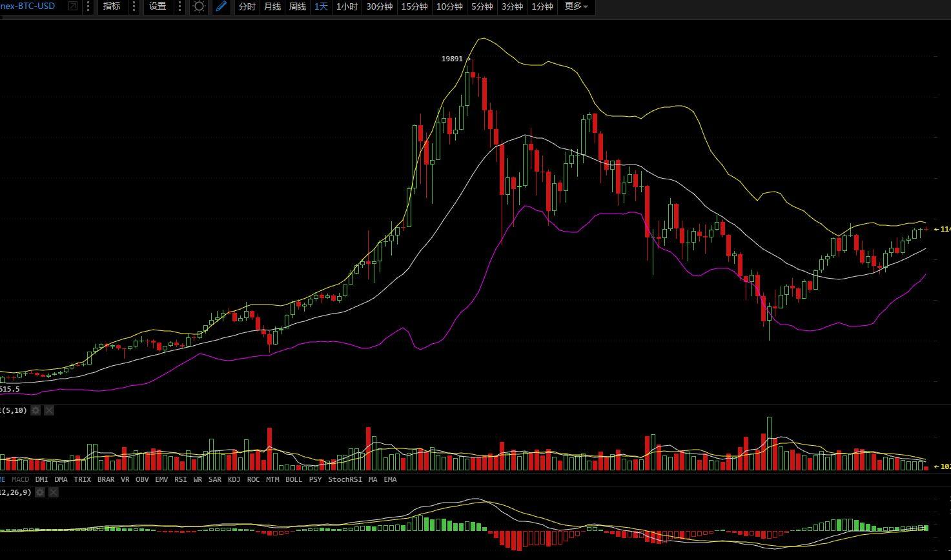
Task: Select the 5分钟 timeframe
Action: 482,6
